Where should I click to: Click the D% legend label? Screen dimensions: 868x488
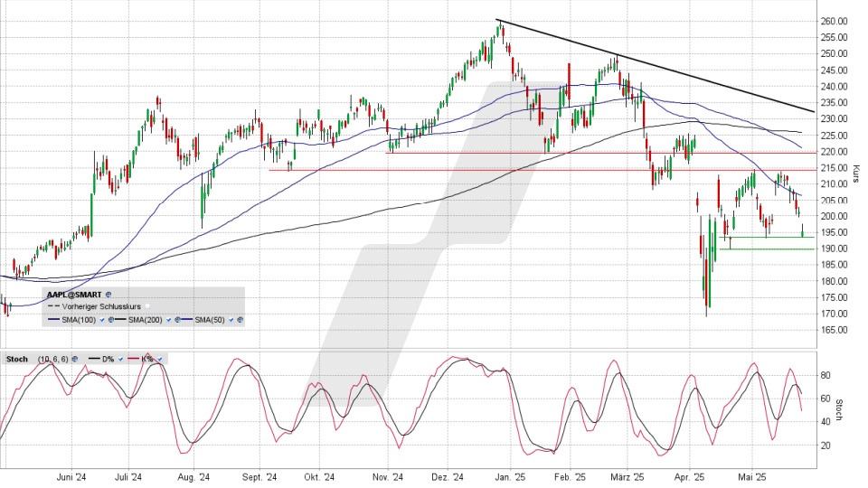[x=108, y=359]
